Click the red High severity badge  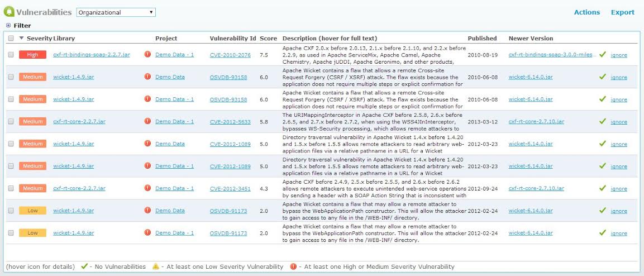point(32,55)
